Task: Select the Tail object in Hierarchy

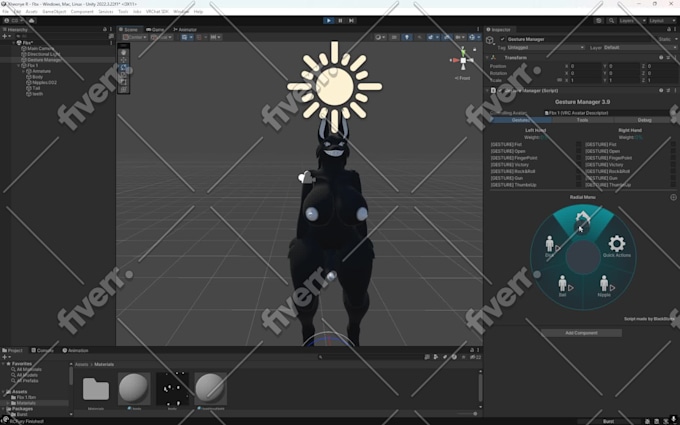Action: [x=36, y=88]
